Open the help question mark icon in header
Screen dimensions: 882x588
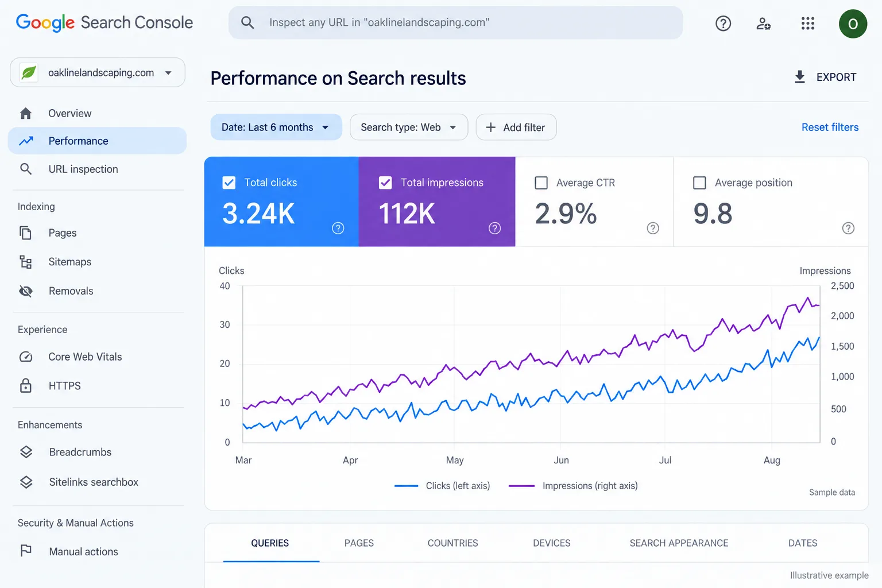point(723,23)
